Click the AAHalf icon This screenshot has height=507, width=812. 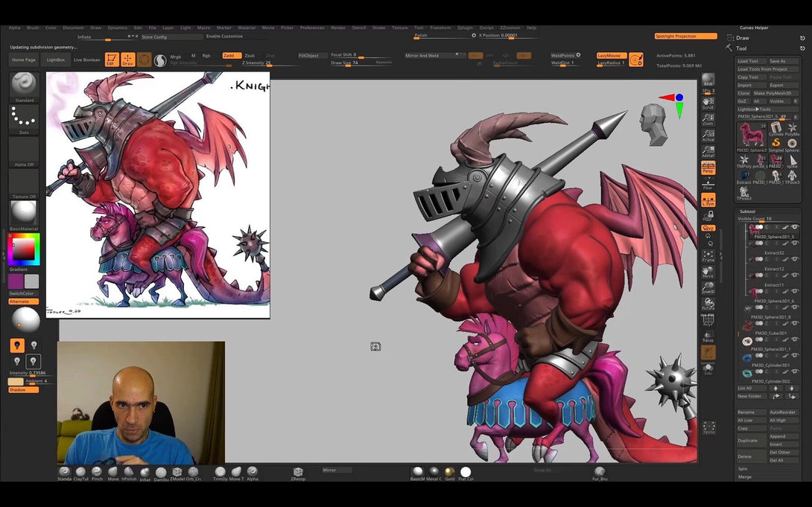(708, 152)
